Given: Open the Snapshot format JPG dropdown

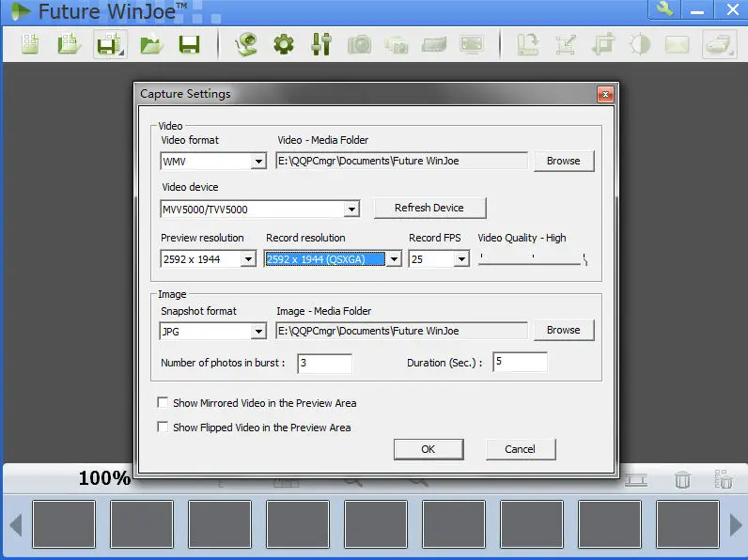Looking at the screenshot, I should pyautogui.click(x=258, y=331).
